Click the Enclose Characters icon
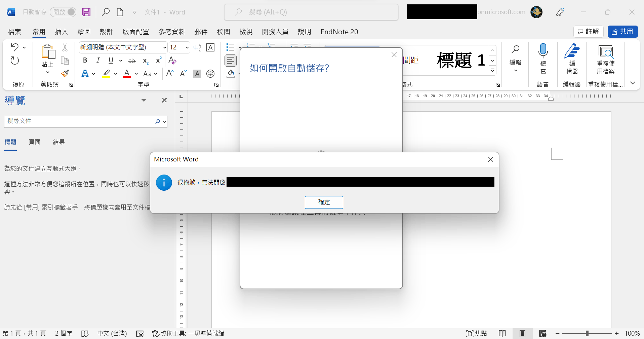The image size is (644, 339). [x=210, y=73]
